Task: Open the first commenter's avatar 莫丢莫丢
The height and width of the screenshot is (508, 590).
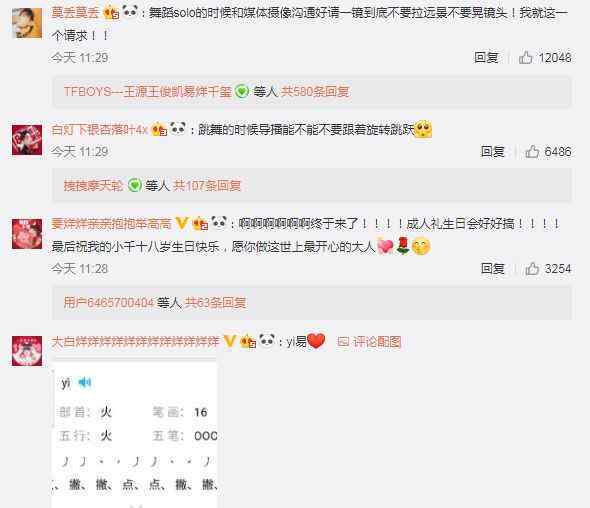Action: (27, 23)
